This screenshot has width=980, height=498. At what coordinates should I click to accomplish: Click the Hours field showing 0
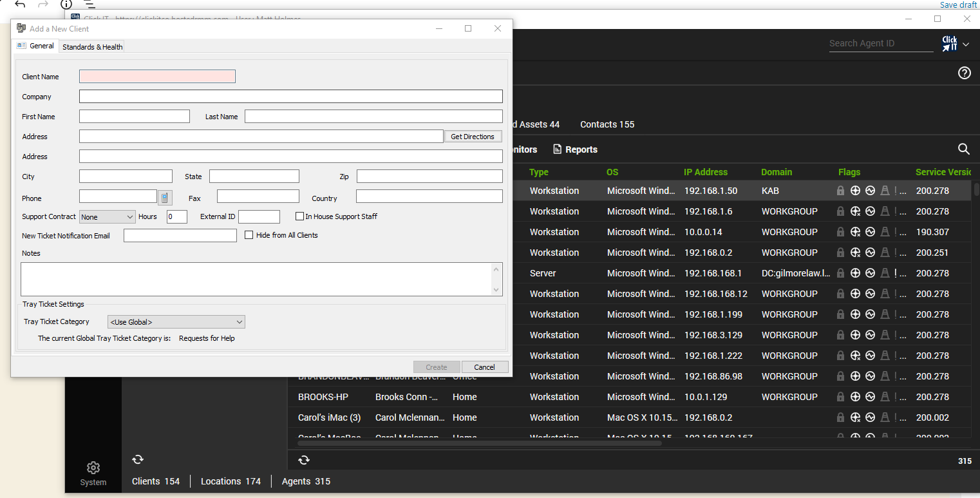coord(177,216)
